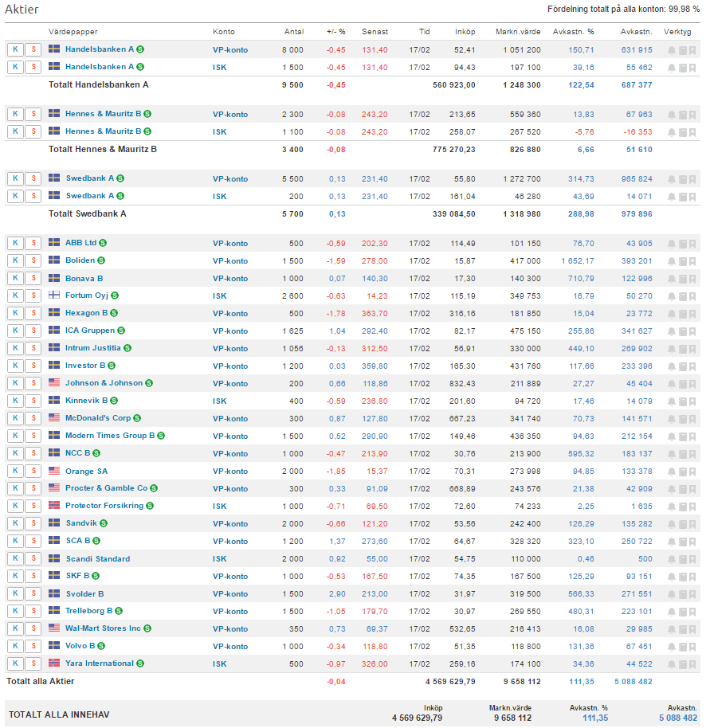Open the SCA B stock link

coord(78,541)
